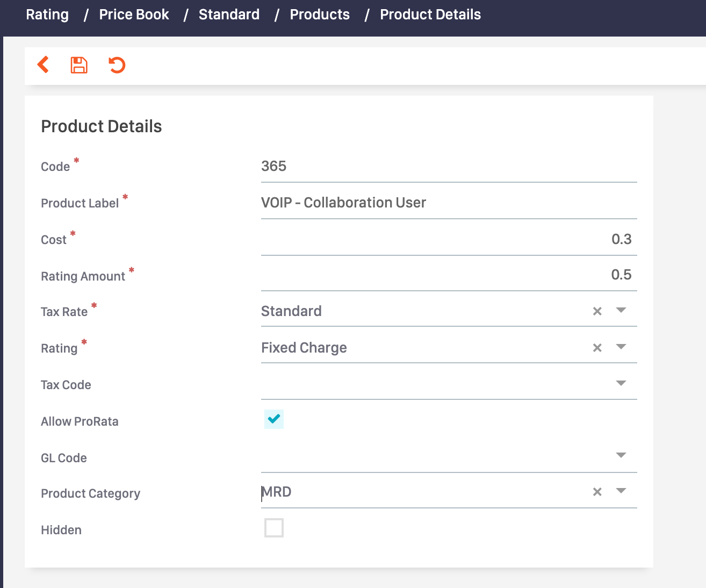This screenshot has height=588, width=706.
Task: Expand the Product Category dropdown
Action: pos(621,491)
